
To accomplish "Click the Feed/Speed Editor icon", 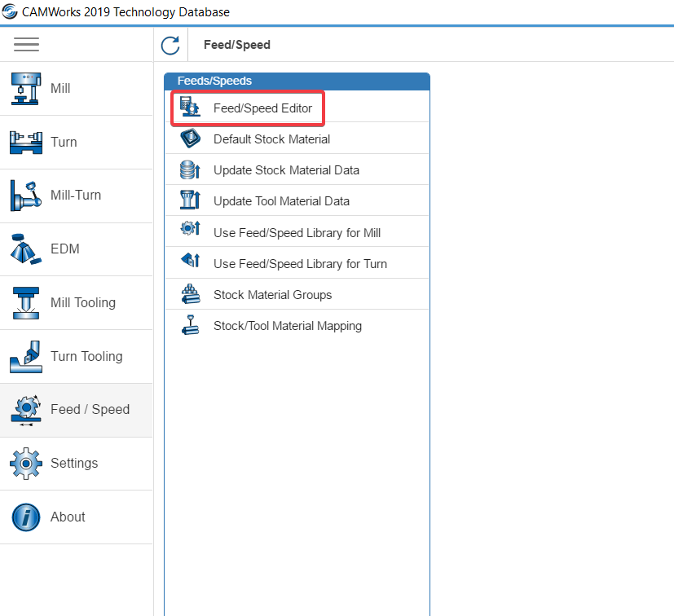I will pyautogui.click(x=190, y=107).
